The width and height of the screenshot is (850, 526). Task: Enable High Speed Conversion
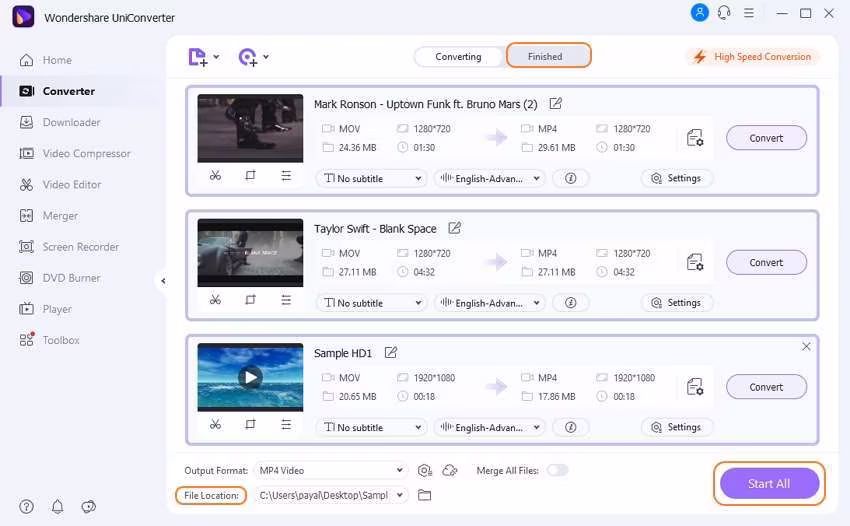[x=754, y=57]
